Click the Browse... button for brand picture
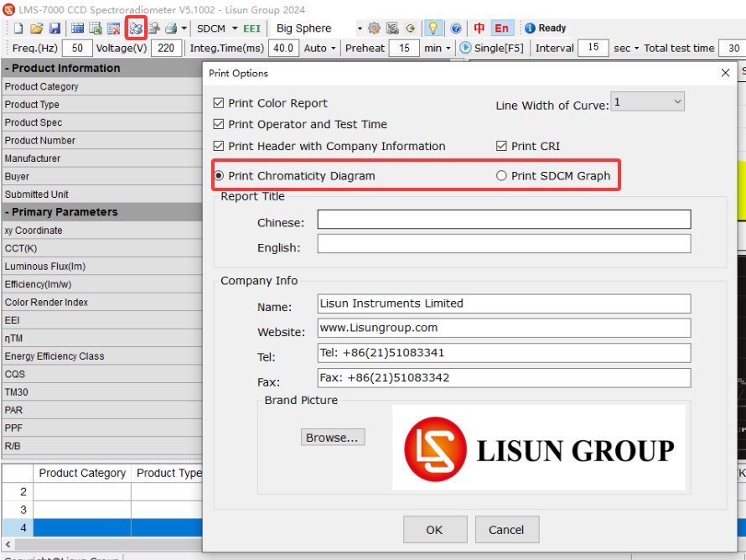 pos(333,438)
